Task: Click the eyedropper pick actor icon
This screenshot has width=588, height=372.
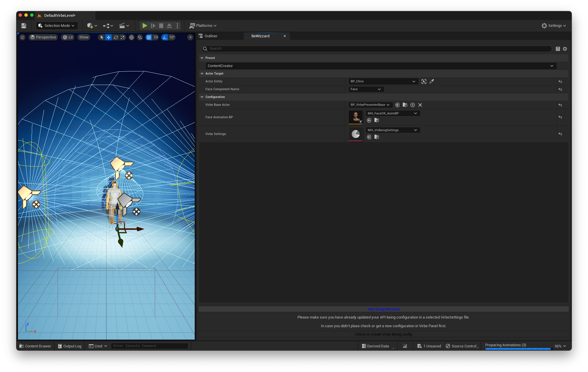Action: coord(432,82)
